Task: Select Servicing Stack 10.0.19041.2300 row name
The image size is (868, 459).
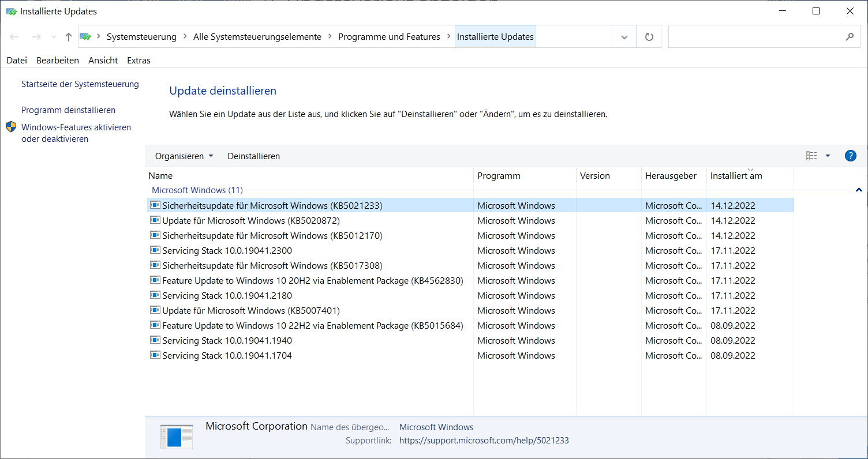Action: click(227, 250)
